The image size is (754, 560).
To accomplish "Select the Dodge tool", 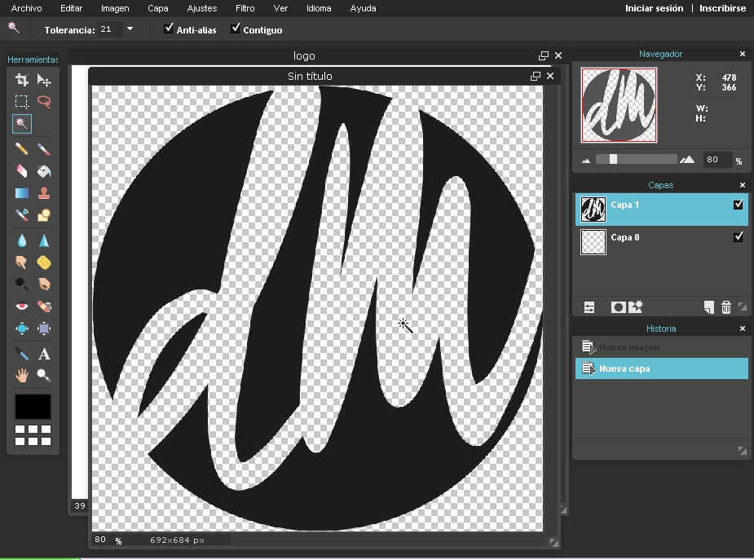I will click(22, 284).
